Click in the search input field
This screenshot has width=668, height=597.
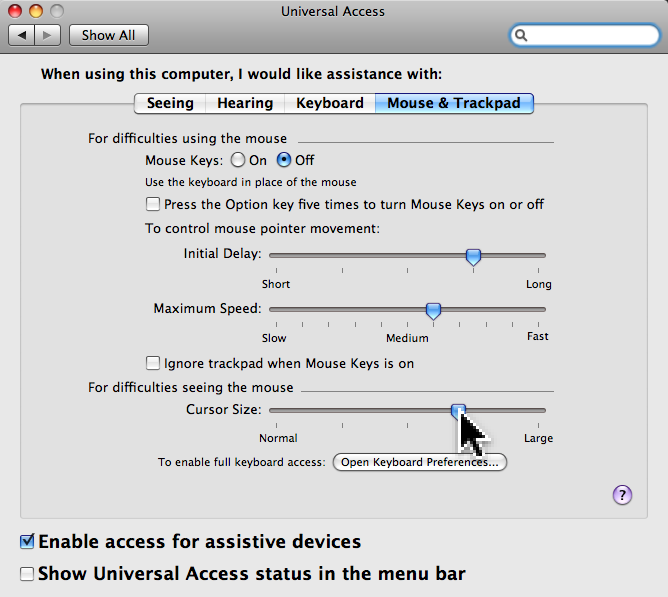(591, 35)
